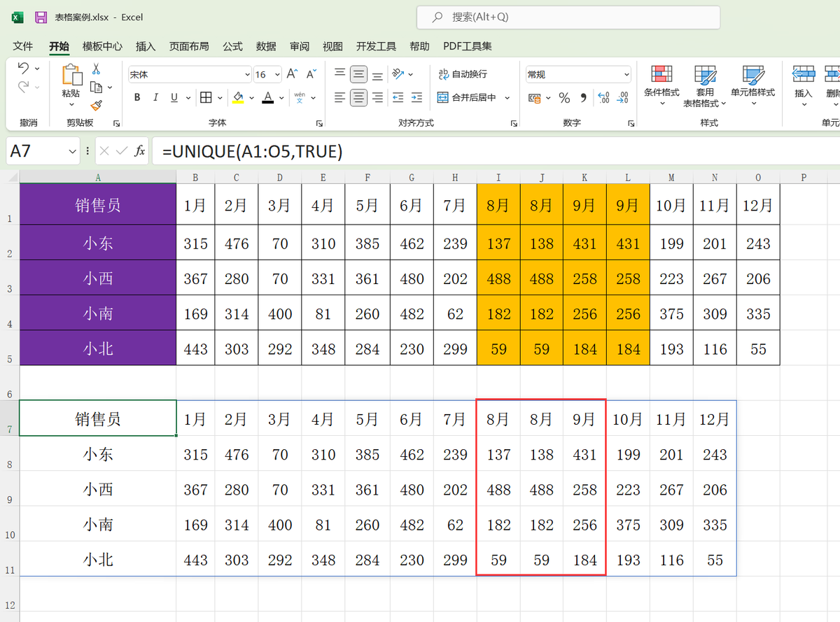This screenshot has width=840, height=622.
Task: Open the font name dropdown 宋体
Action: (x=247, y=74)
